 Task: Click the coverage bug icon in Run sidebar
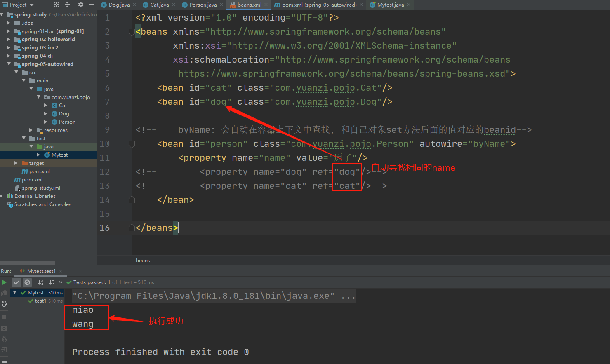click(x=4, y=339)
